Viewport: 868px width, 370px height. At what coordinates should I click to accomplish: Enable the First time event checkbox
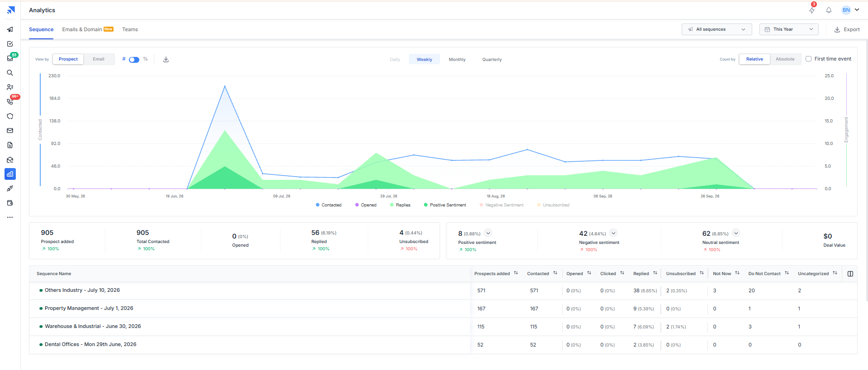pyautogui.click(x=808, y=59)
